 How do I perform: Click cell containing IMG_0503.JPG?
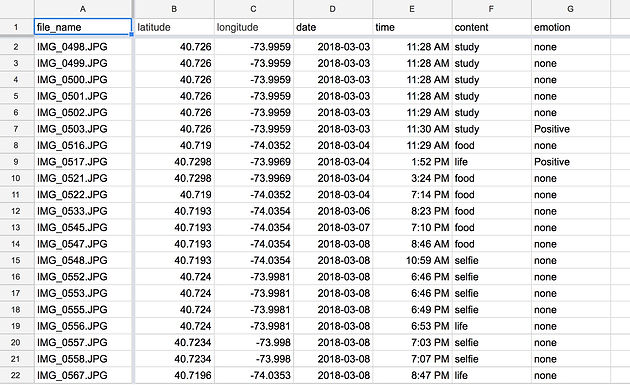tap(83, 129)
